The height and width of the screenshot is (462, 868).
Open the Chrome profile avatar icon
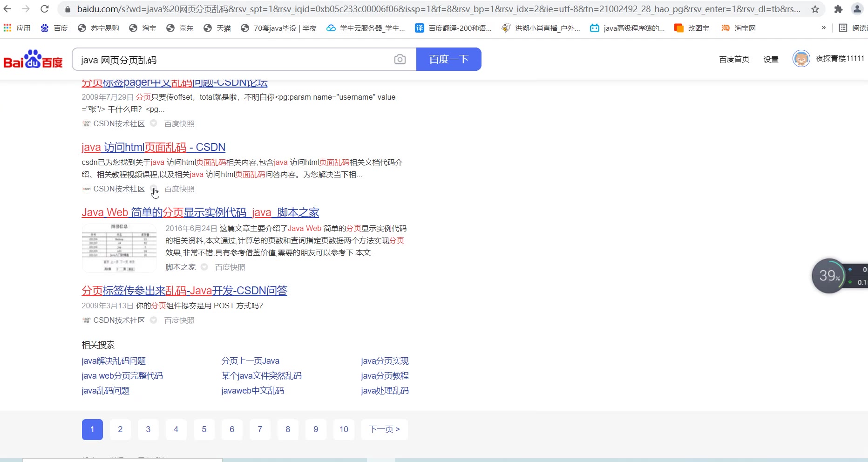click(x=857, y=9)
